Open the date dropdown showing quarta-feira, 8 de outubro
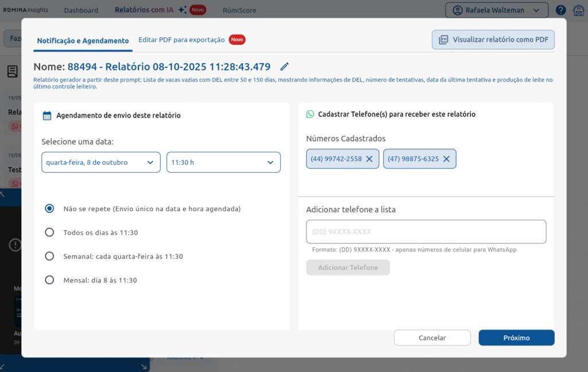This screenshot has height=372, width=588. pos(101,162)
